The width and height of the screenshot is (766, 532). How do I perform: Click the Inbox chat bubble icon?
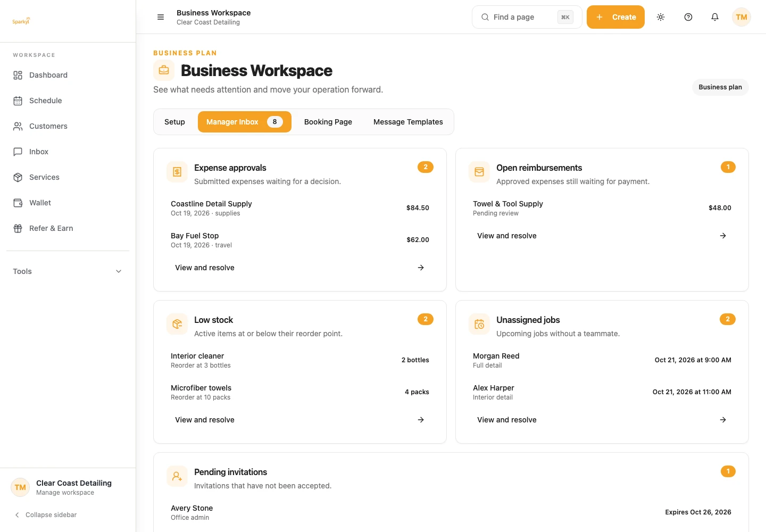click(x=18, y=152)
